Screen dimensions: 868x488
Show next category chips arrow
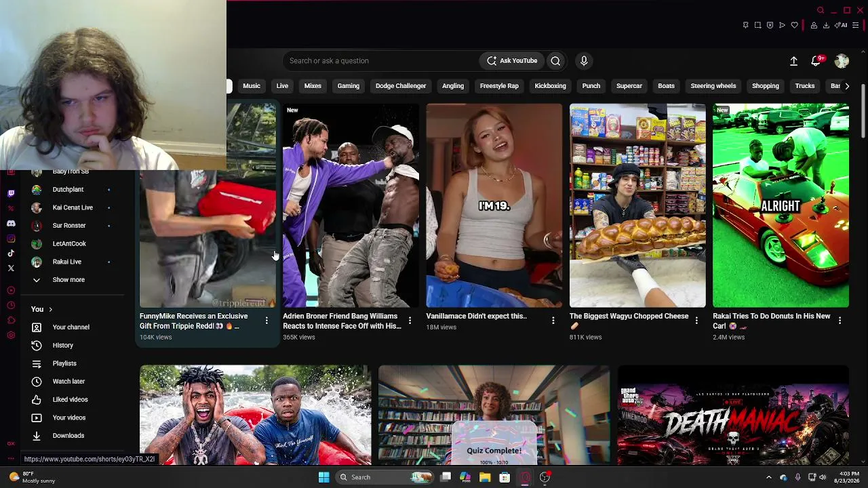[x=847, y=86]
